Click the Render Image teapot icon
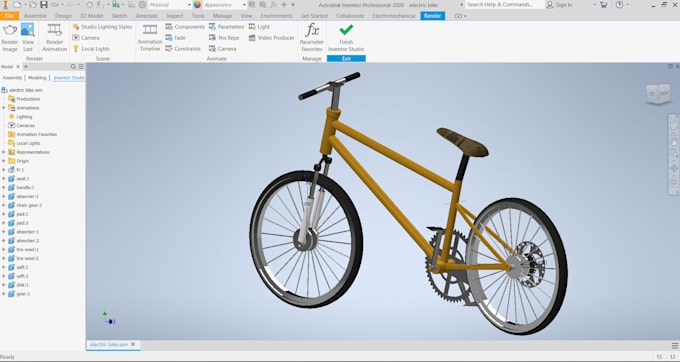Viewport: 680px width, 362px height. click(10, 30)
